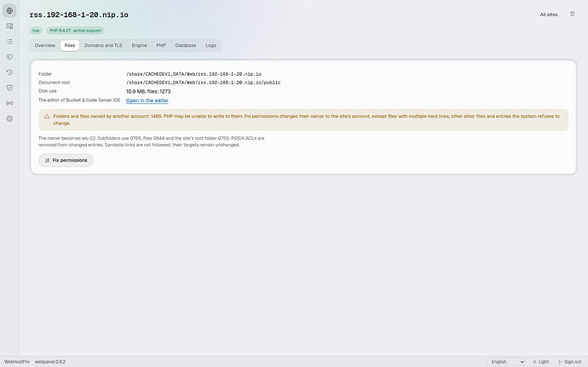Click 'The editor of Bucket & Code Server IDE' label
The image size is (588, 367).
coord(79,100)
